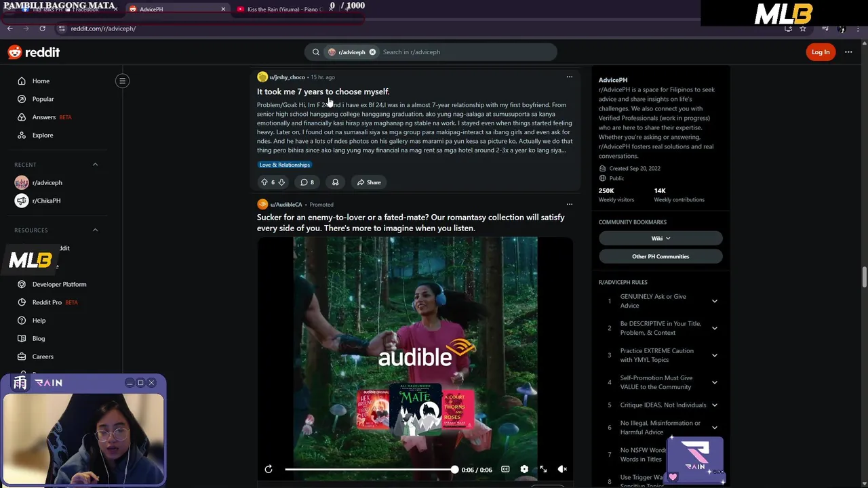
Task: Collapse the RECENT section
Action: [95, 164]
